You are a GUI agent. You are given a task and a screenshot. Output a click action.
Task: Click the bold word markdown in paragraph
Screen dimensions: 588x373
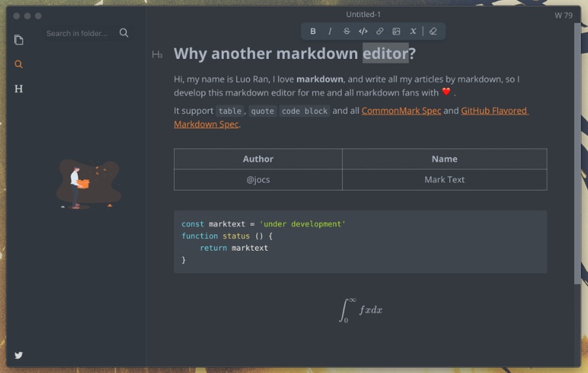coord(320,79)
